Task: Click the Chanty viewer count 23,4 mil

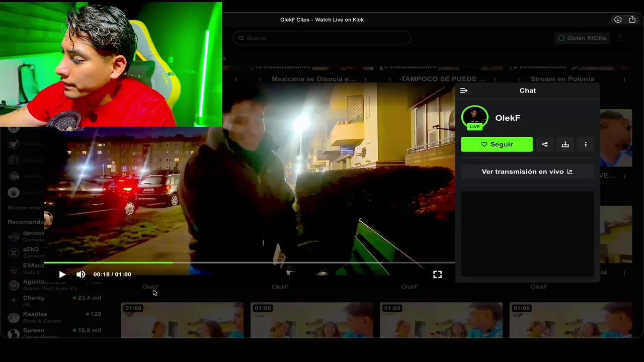Action: point(90,298)
